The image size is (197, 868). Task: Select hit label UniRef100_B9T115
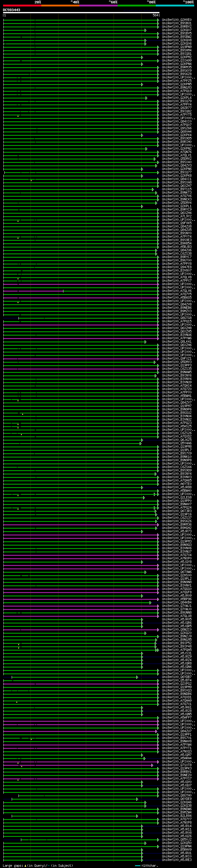click(177, 189)
